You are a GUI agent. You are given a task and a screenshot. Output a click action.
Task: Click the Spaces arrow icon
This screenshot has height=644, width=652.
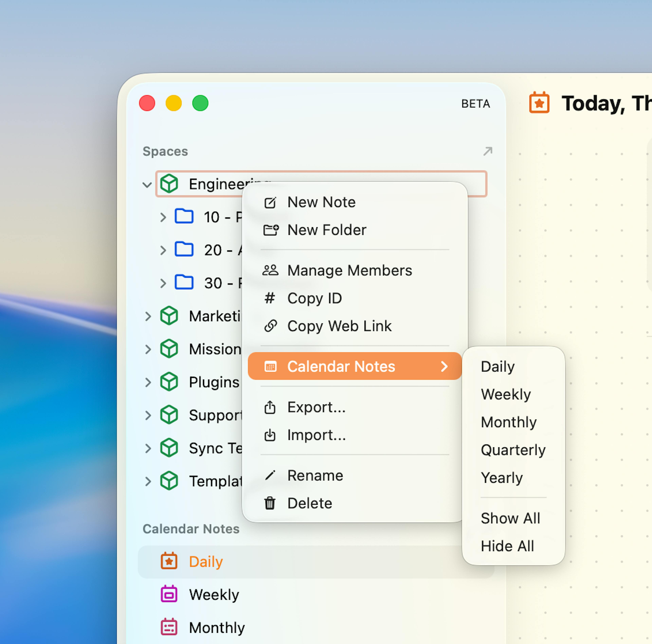point(487,151)
